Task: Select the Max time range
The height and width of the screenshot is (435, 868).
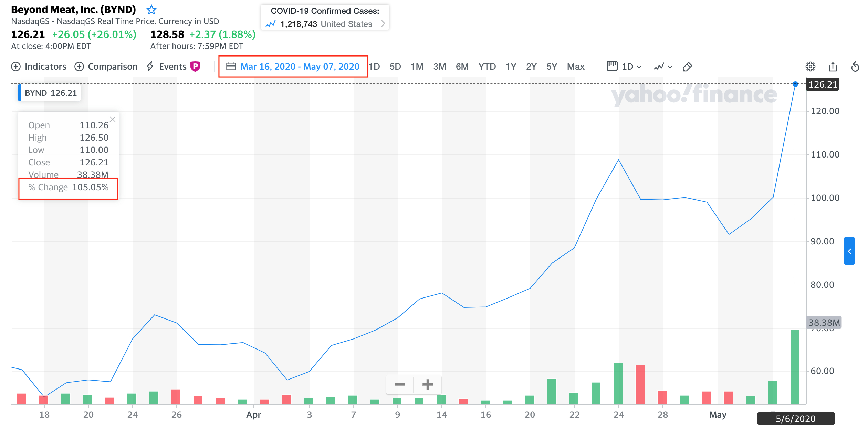Action: [x=576, y=67]
